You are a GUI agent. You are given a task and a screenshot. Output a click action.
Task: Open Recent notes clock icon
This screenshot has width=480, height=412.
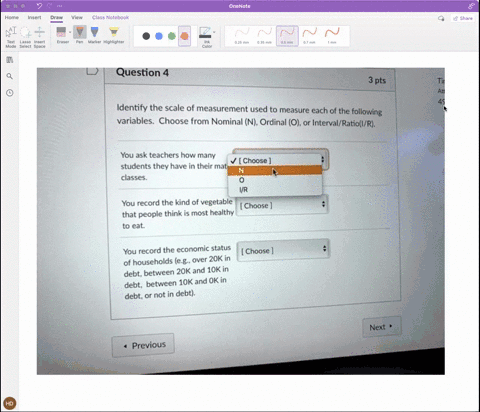point(10,93)
